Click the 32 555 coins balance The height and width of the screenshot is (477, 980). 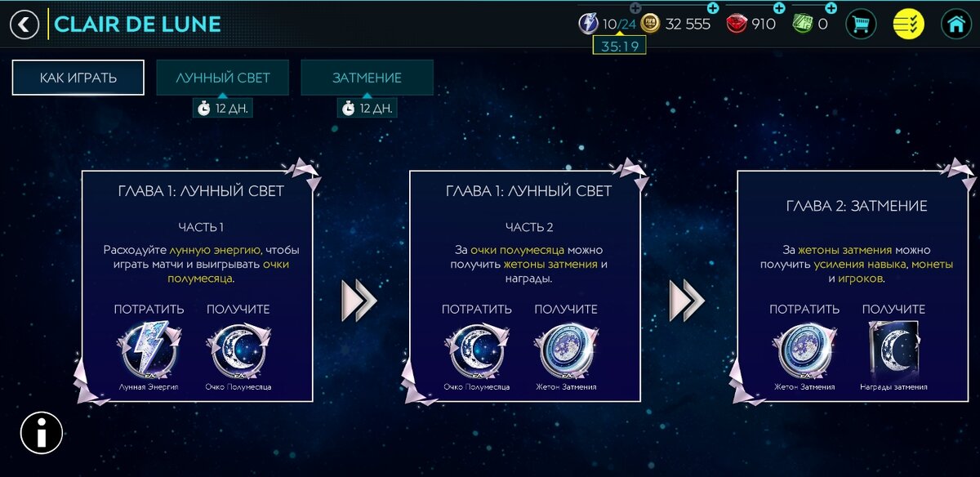click(688, 24)
